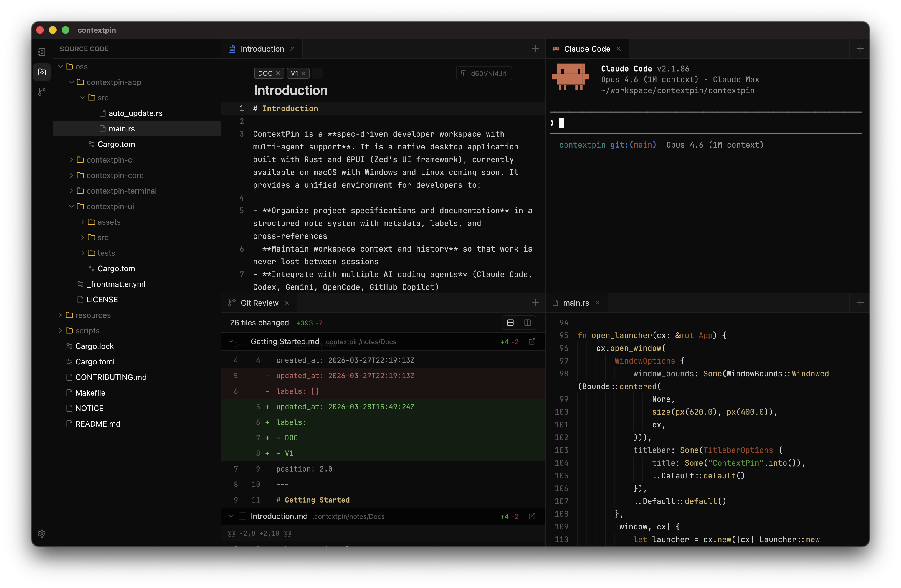Switch diff view to split layout
This screenshot has height=588, width=901.
tap(527, 323)
